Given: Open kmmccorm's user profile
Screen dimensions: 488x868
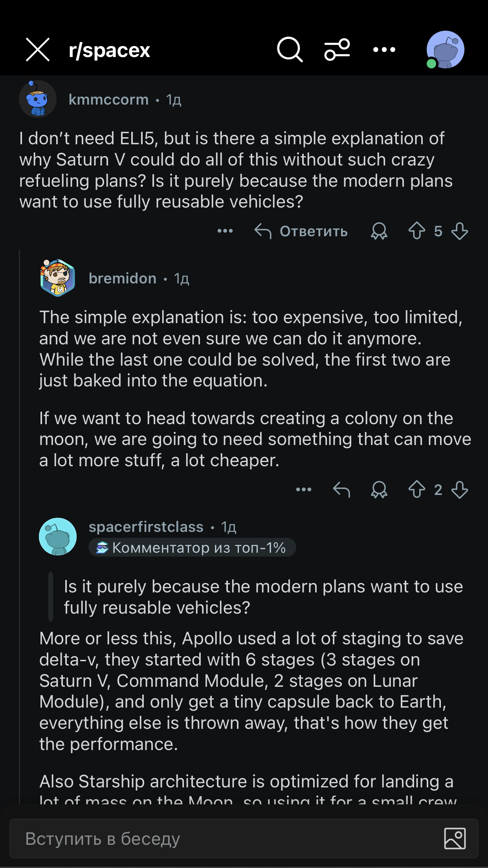Looking at the screenshot, I should tap(108, 100).
